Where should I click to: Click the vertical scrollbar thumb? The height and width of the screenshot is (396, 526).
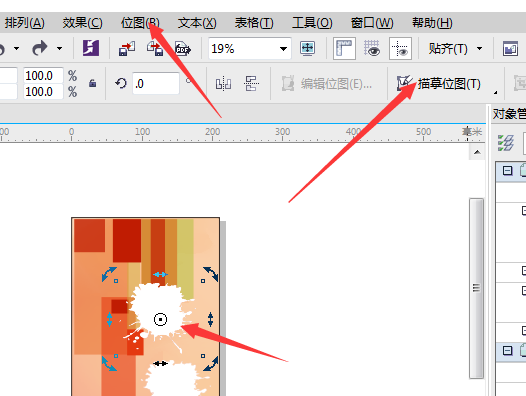click(476, 288)
